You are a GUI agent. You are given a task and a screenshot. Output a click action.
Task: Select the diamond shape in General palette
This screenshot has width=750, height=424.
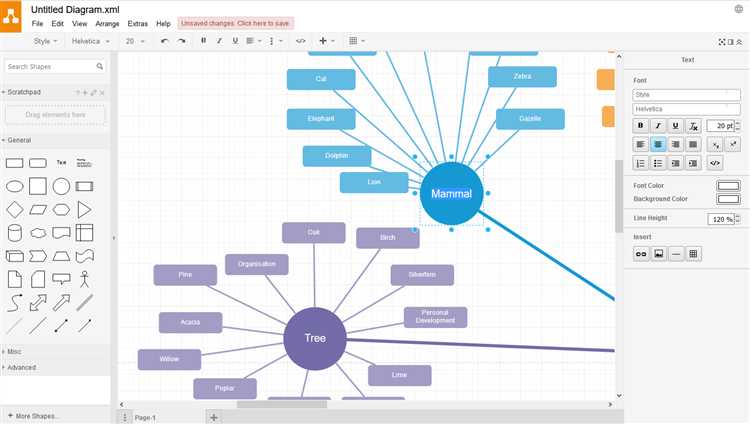(15, 210)
